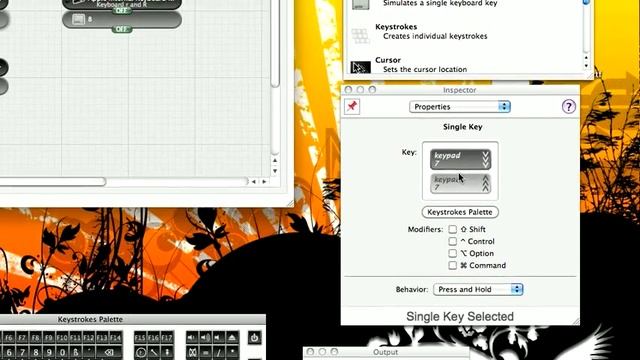Click the editor horizontal scrollbar thumb
Viewport: 640px width, 360px height.
click(x=53, y=182)
